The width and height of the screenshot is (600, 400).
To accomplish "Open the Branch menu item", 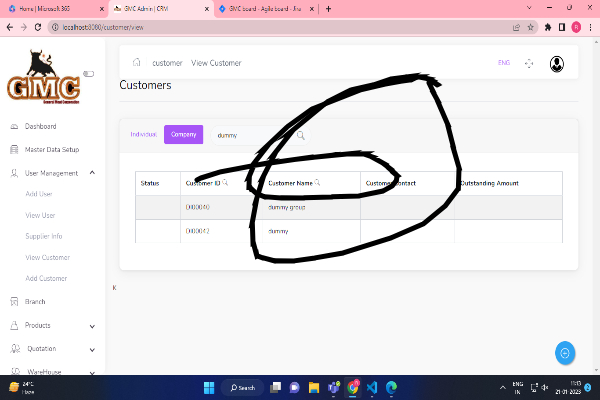I will pyautogui.click(x=35, y=301).
